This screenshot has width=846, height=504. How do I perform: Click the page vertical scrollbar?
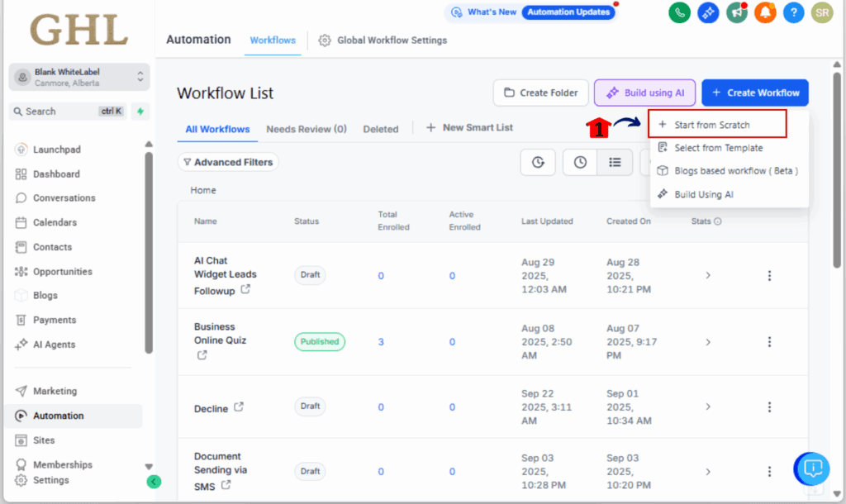(837, 170)
